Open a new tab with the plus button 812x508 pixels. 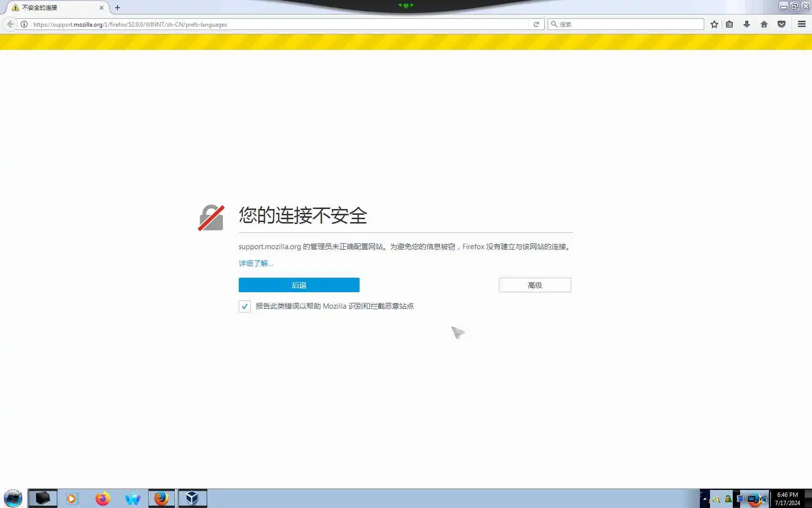(x=117, y=8)
